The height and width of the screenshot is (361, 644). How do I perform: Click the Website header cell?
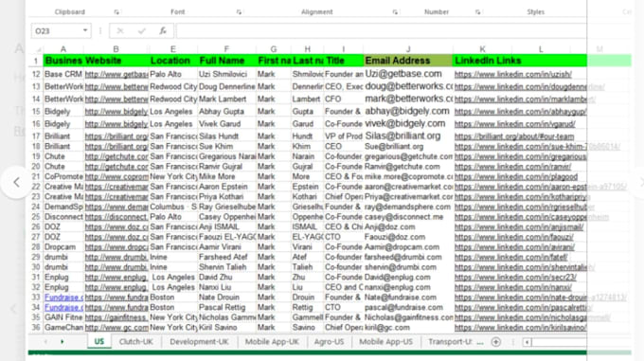pyautogui.click(x=116, y=61)
